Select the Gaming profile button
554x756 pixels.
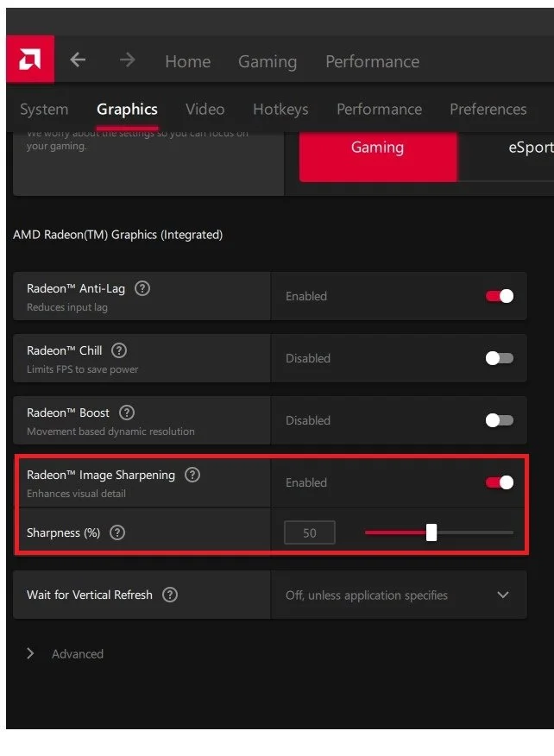377,156
